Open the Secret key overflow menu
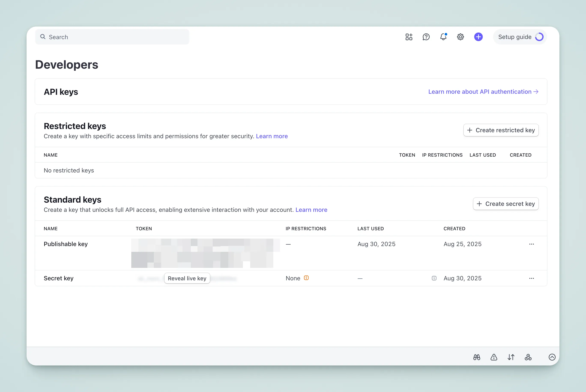Image resolution: width=586 pixels, height=392 pixels. [x=532, y=278]
